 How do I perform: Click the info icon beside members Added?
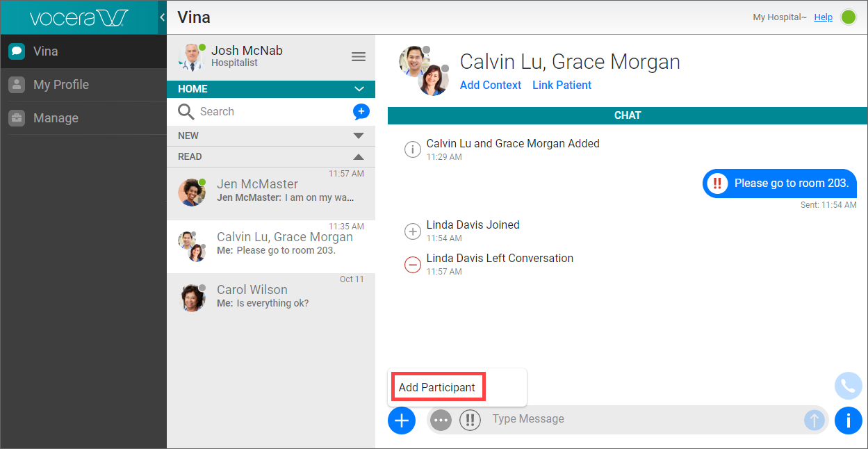tap(413, 149)
